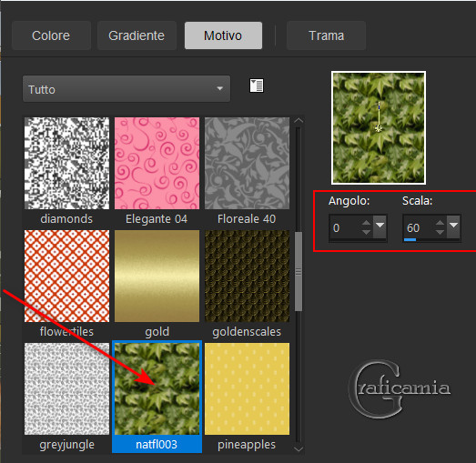Open the pattern view options icon
The width and height of the screenshot is (476, 463).
coord(257,86)
